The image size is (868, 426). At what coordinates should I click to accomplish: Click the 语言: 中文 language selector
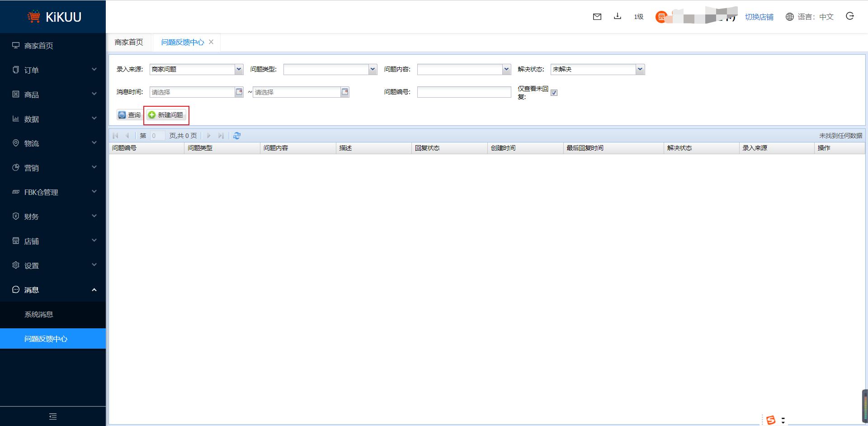point(816,17)
